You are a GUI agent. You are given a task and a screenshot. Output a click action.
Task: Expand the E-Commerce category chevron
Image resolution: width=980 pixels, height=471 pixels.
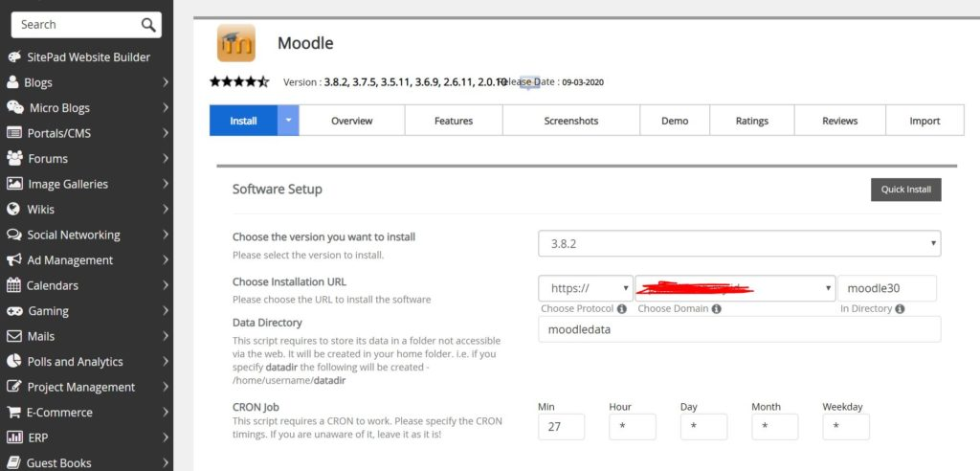click(166, 413)
